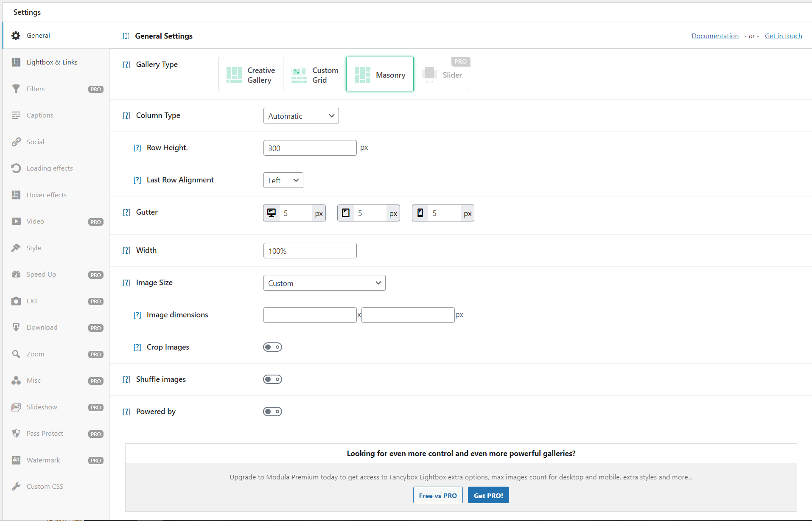Open the Documentation link
The image size is (812, 521).
pyautogui.click(x=715, y=36)
